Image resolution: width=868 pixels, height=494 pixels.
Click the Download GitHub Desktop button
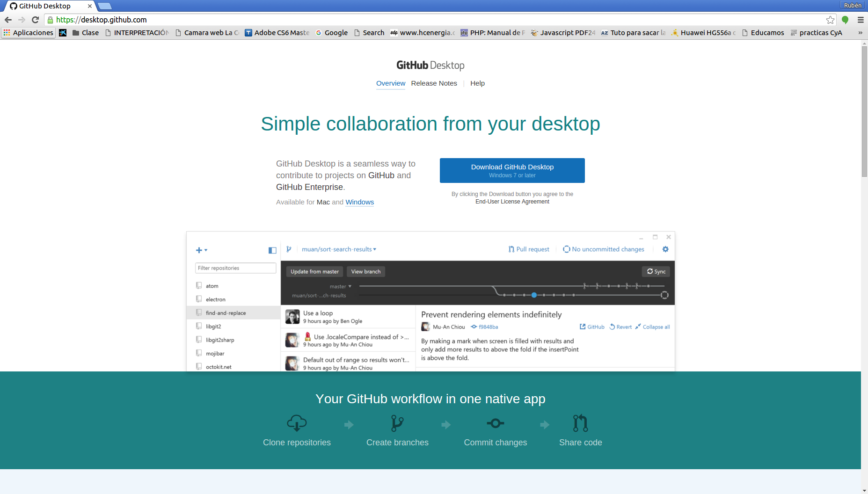(512, 170)
